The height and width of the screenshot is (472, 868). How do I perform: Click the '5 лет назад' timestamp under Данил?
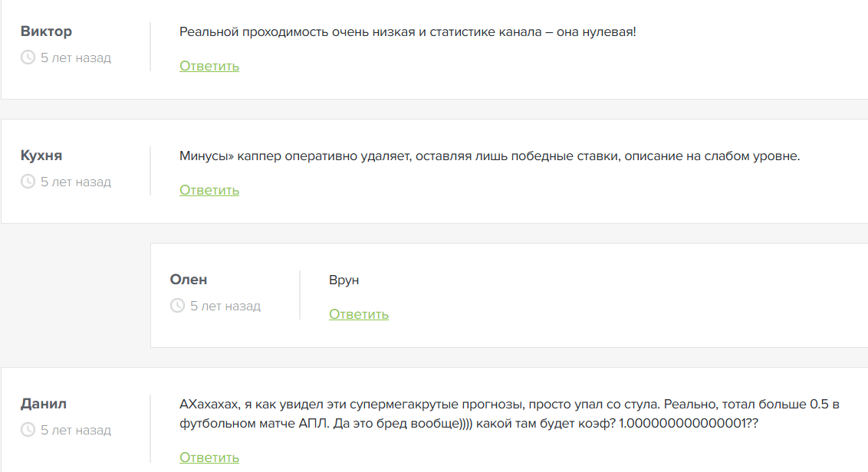76,430
